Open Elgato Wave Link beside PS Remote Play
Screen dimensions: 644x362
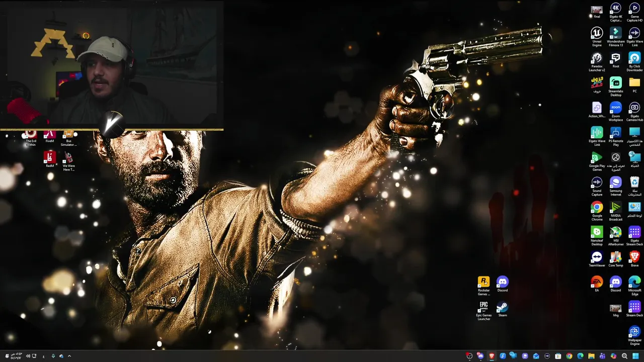597,136
